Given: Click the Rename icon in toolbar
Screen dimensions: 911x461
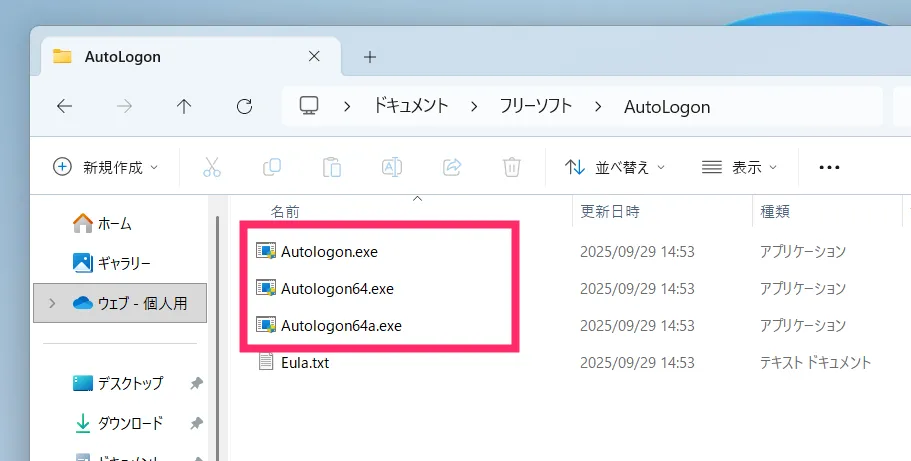Looking at the screenshot, I should pos(392,167).
